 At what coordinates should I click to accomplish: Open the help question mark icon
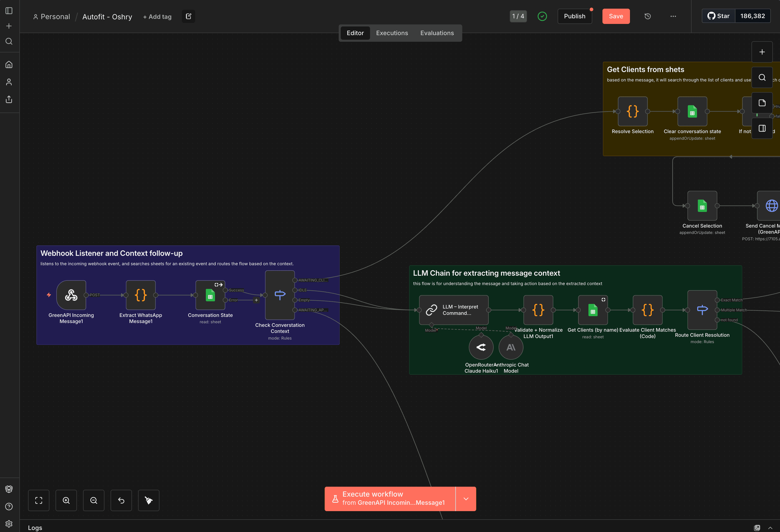[x=9, y=507]
